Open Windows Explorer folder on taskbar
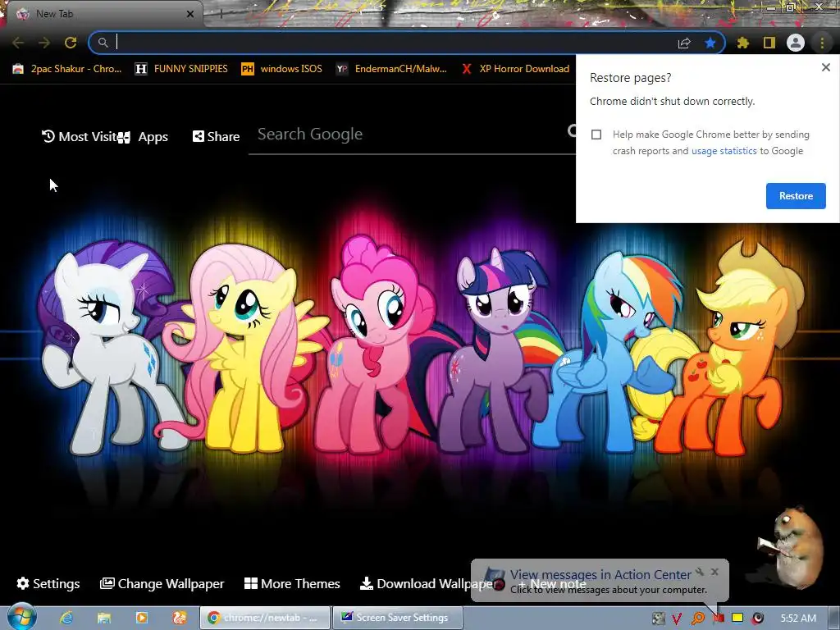 coord(104,618)
